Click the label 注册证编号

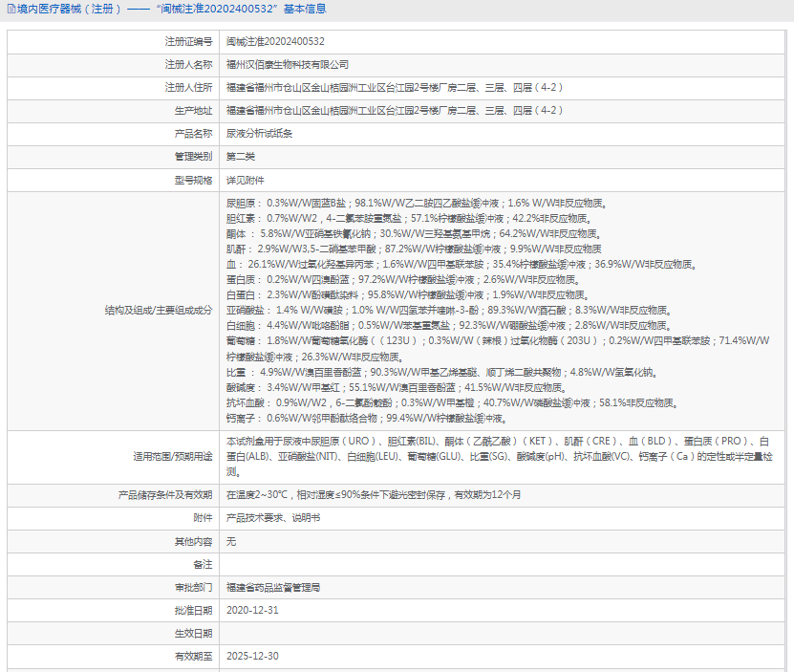pyautogui.click(x=188, y=41)
